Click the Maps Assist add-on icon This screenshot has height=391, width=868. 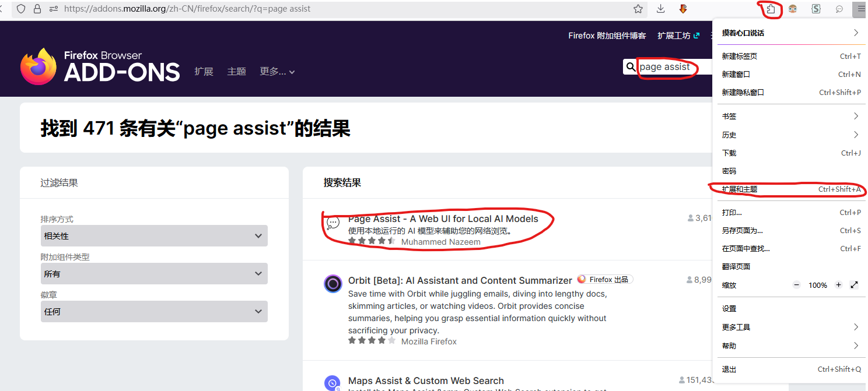(332, 383)
